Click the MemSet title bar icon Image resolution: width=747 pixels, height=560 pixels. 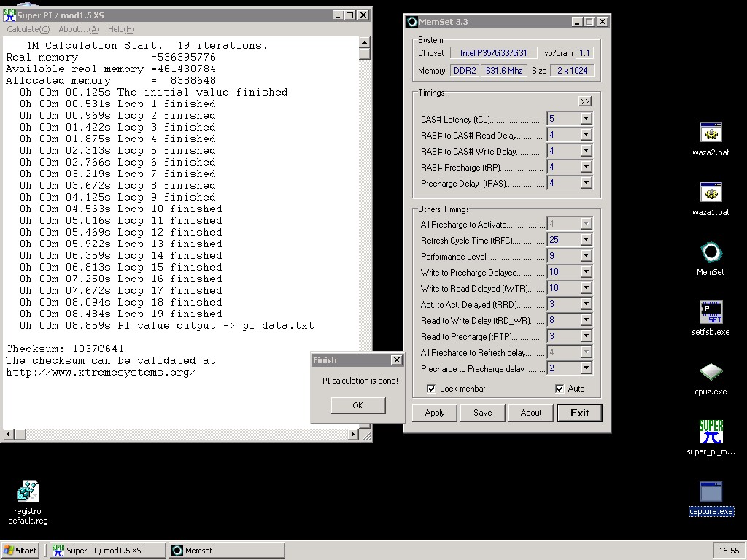pyautogui.click(x=412, y=21)
